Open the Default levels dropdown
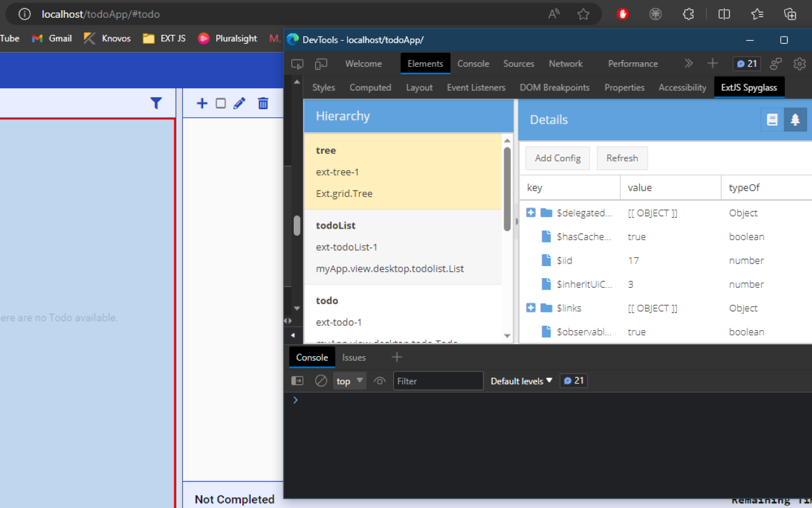The image size is (812, 508). [x=520, y=380]
